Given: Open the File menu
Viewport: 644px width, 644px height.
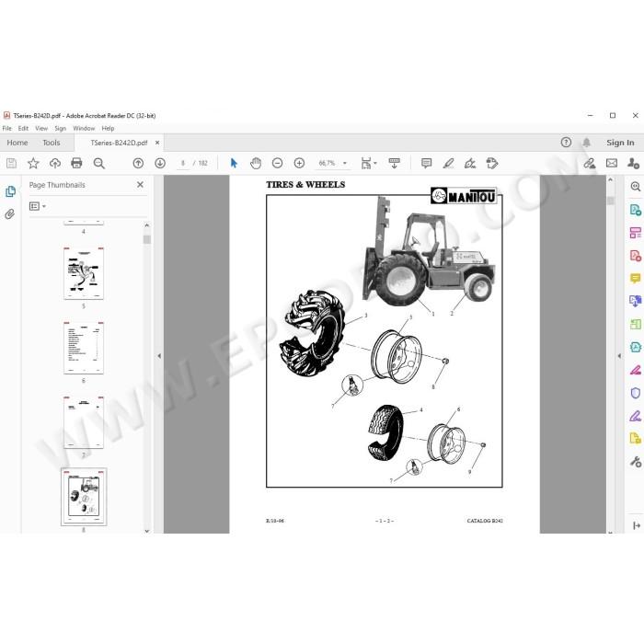Looking at the screenshot, I should coord(7,128).
